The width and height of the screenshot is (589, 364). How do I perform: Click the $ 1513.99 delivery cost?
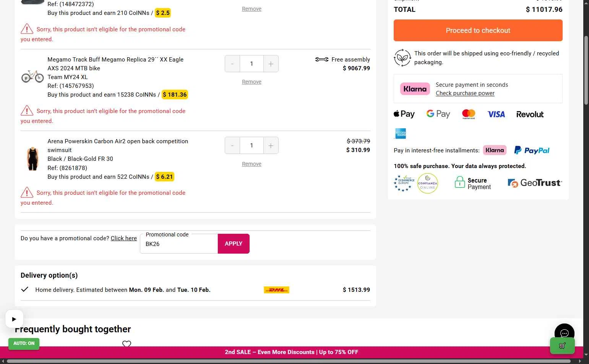[356, 290]
